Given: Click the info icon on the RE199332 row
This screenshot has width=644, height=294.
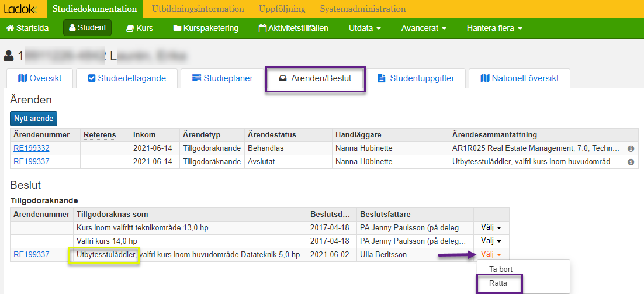Looking at the screenshot, I should 631,148.
